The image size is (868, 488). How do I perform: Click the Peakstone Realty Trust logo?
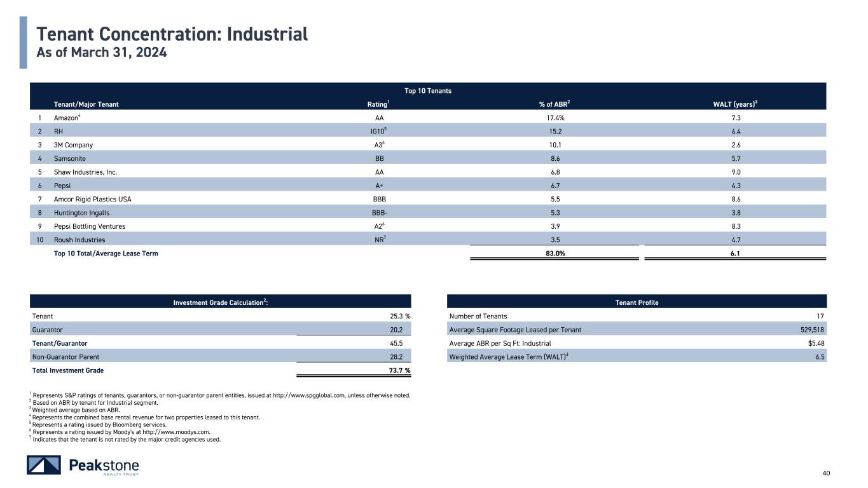(83, 465)
